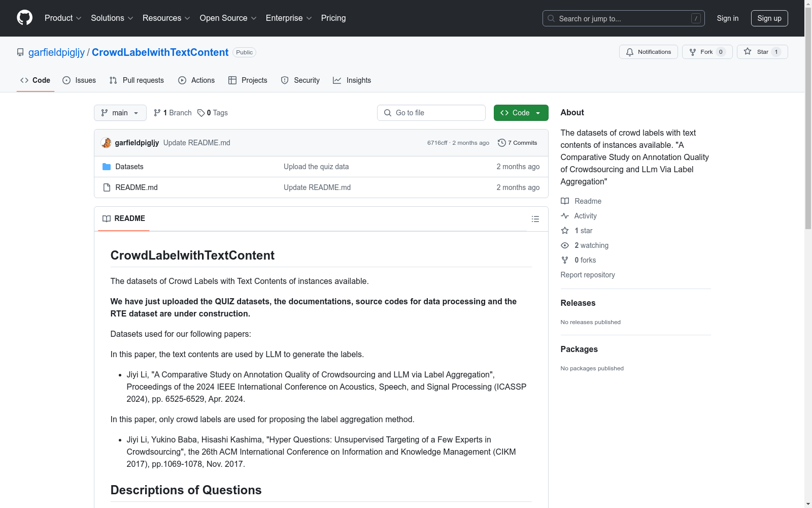Click the Descriptions of Questions heading

(186, 490)
